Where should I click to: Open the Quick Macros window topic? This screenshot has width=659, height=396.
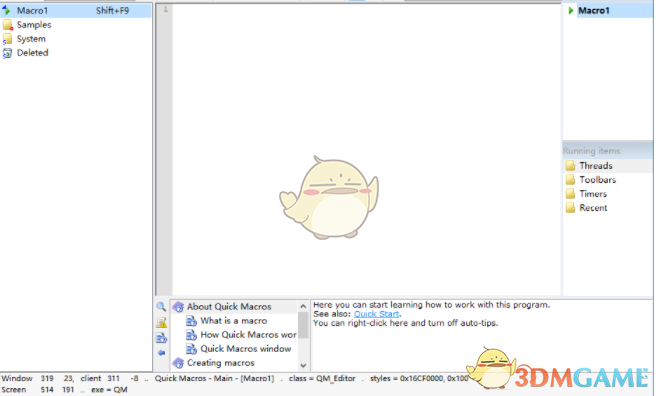coord(245,348)
